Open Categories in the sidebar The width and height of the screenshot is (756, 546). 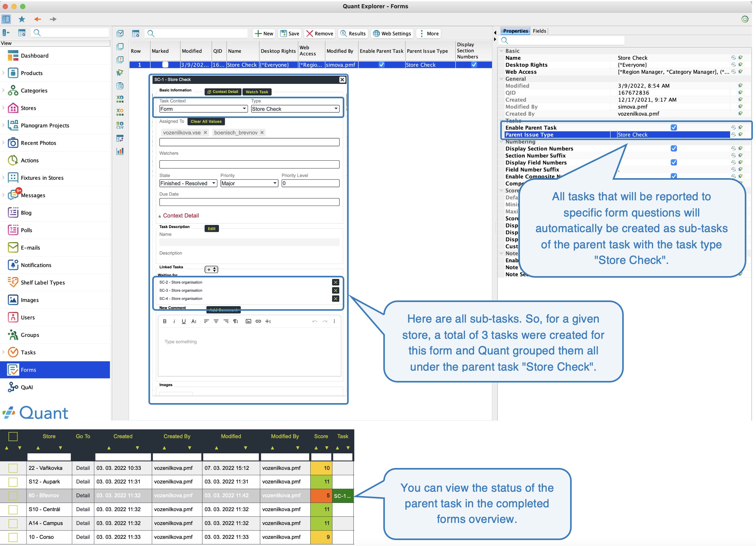(x=34, y=90)
